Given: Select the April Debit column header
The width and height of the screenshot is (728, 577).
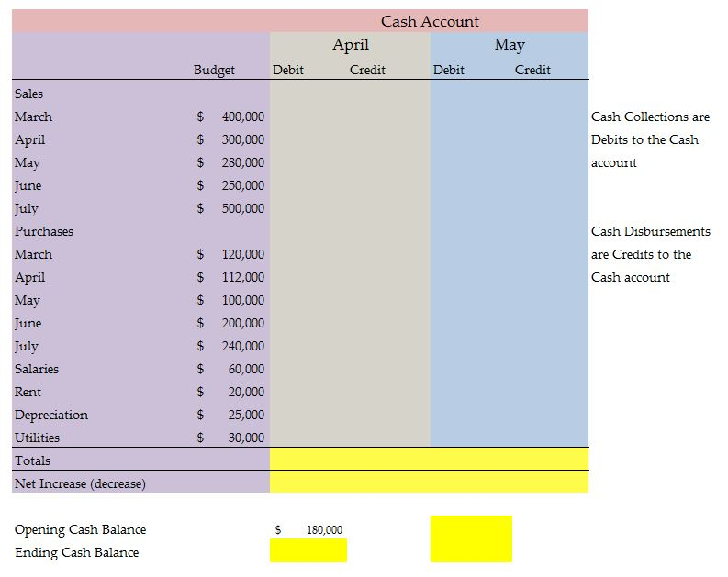Looking at the screenshot, I should pyautogui.click(x=288, y=70).
